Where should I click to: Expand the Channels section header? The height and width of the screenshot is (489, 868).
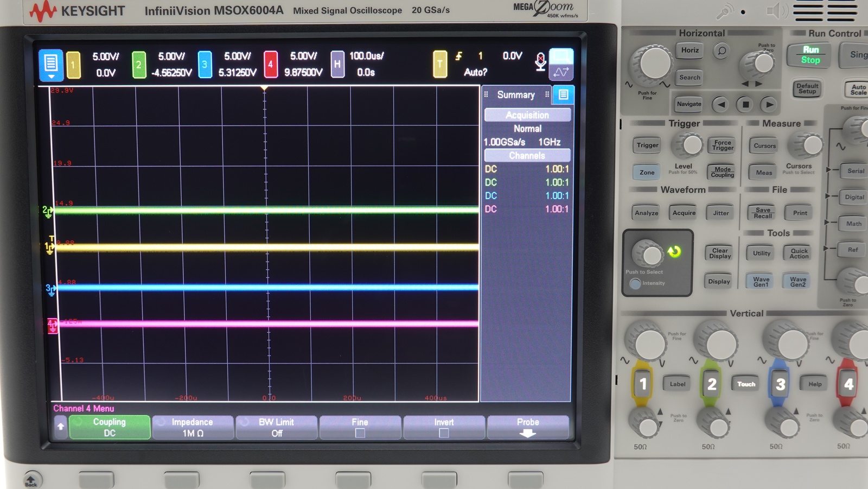click(527, 156)
